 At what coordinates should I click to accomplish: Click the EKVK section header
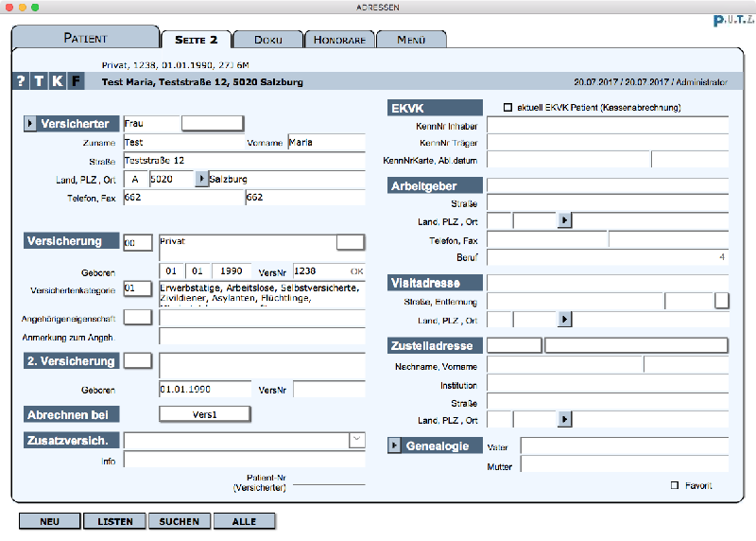point(435,108)
